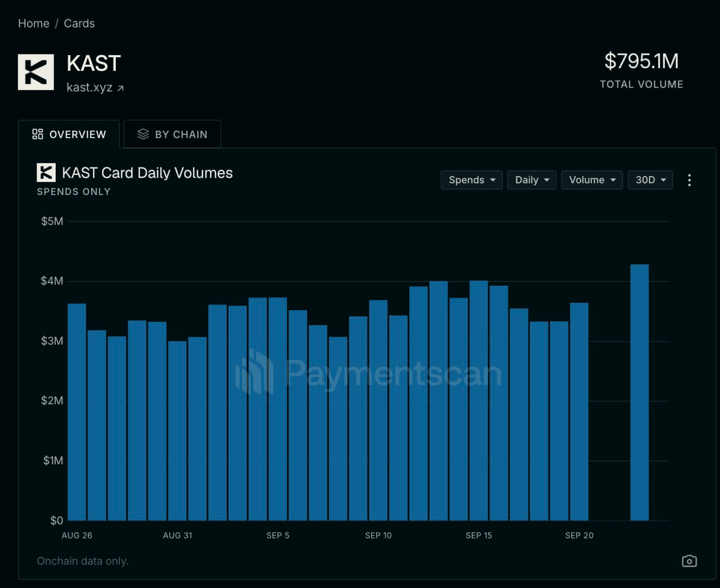Open the Spends dropdown
The width and height of the screenshot is (720, 588).
coord(471,180)
